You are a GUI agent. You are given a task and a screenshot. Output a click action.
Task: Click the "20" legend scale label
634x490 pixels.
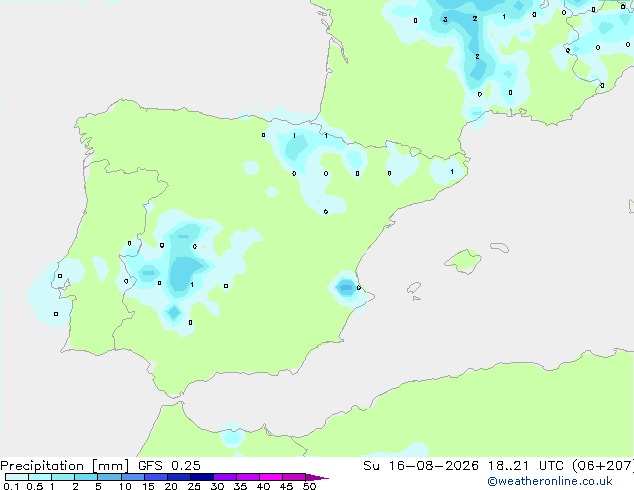[171, 486]
